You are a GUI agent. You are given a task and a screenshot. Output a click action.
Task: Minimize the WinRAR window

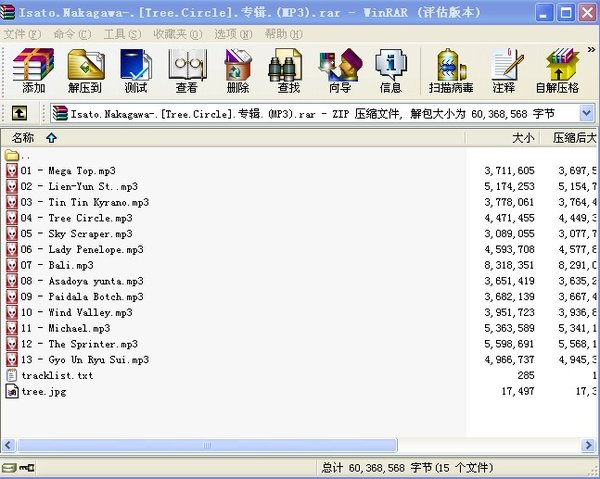[x=544, y=13]
